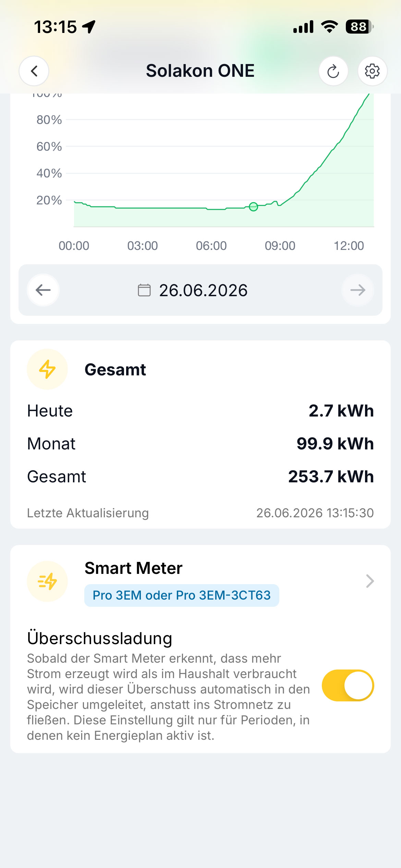
Task: Show the previous day with left arrow
Action: (x=43, y=290)
